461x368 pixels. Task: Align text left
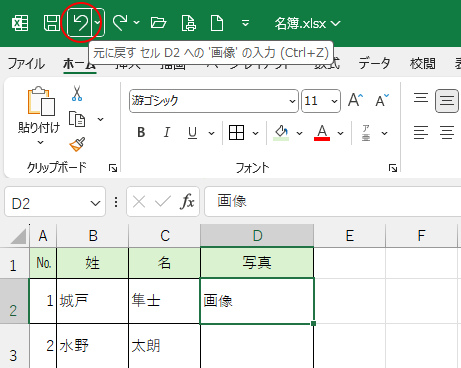click(x=421, y=133)
